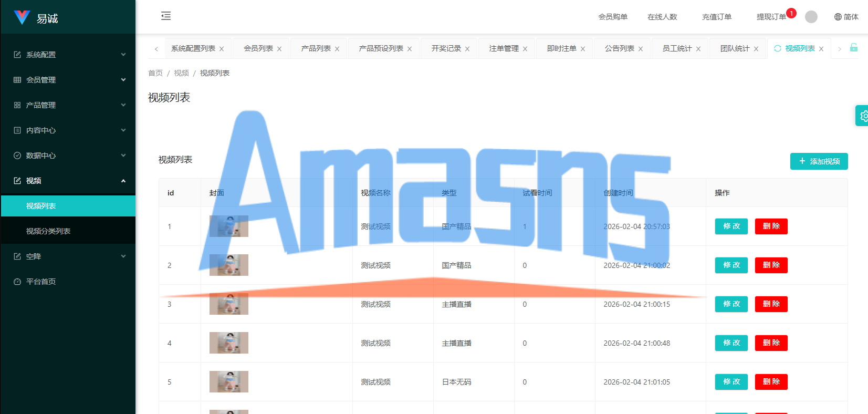868x414 pixels.
Task: Open cover thumbnail of video id 4
Action: [229, 343]
